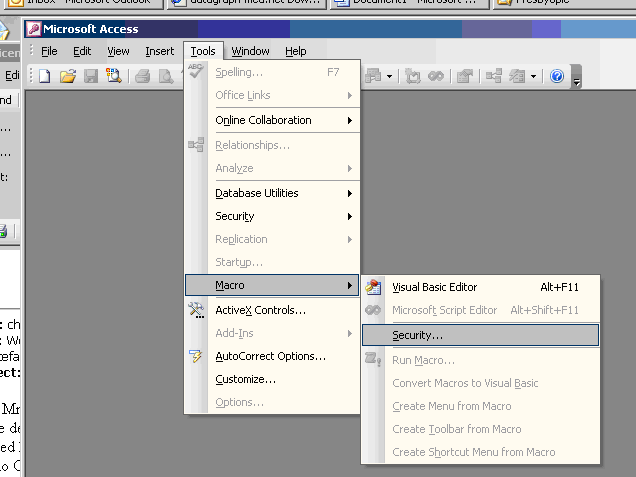Switch to Document1 Microsoft Word taskbar button
This screenshot has width=636, height=477.
pos(409,3)
